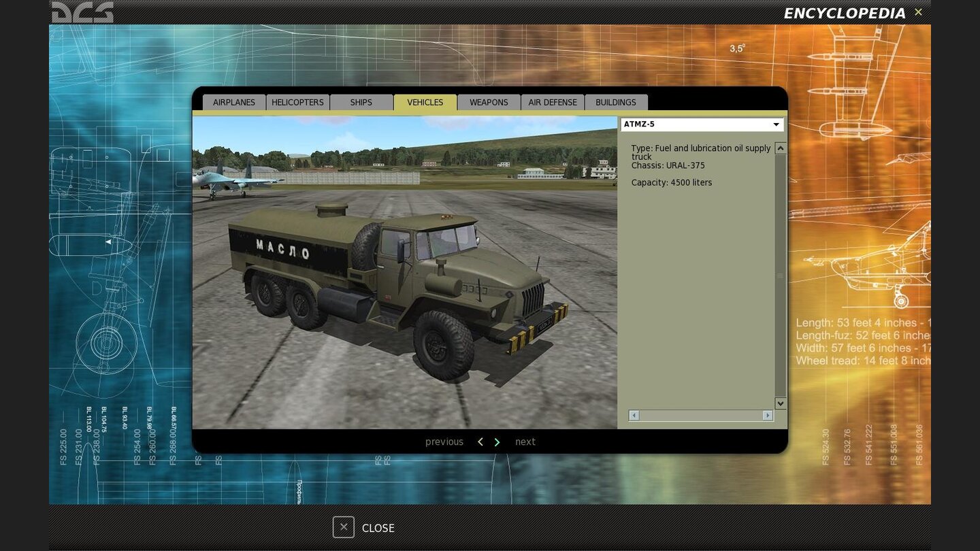980x551 pixels.
Task: Select the SHIPS tab
Action: [x=361, y=102]
